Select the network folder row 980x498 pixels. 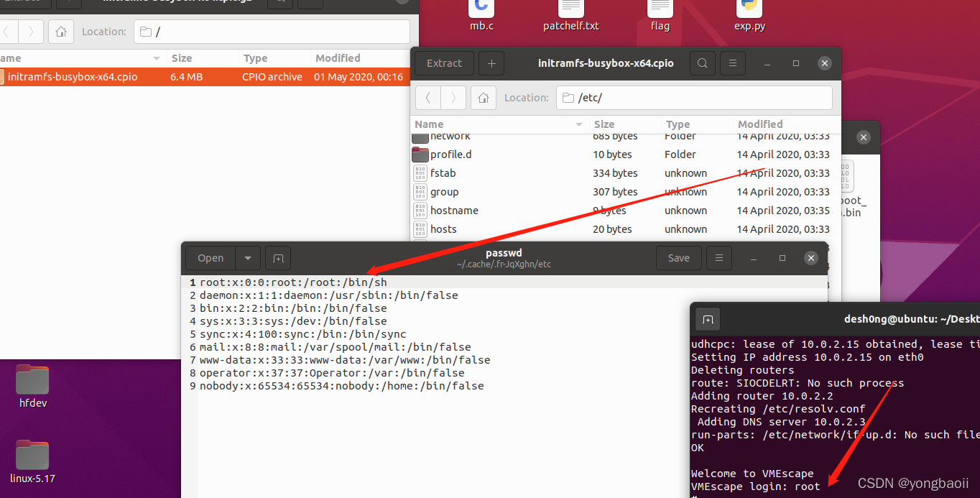(625, 137)
